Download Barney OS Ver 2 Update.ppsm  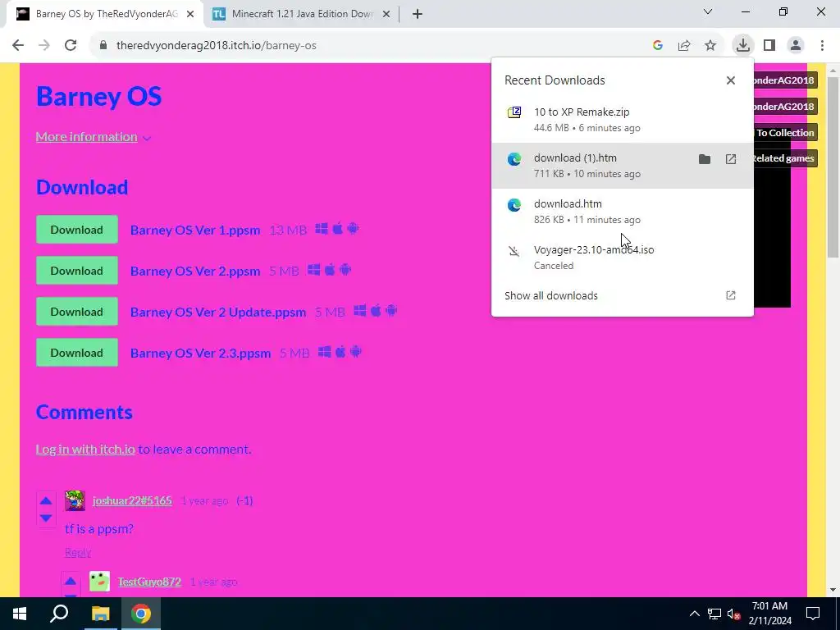tap(77, 312)
